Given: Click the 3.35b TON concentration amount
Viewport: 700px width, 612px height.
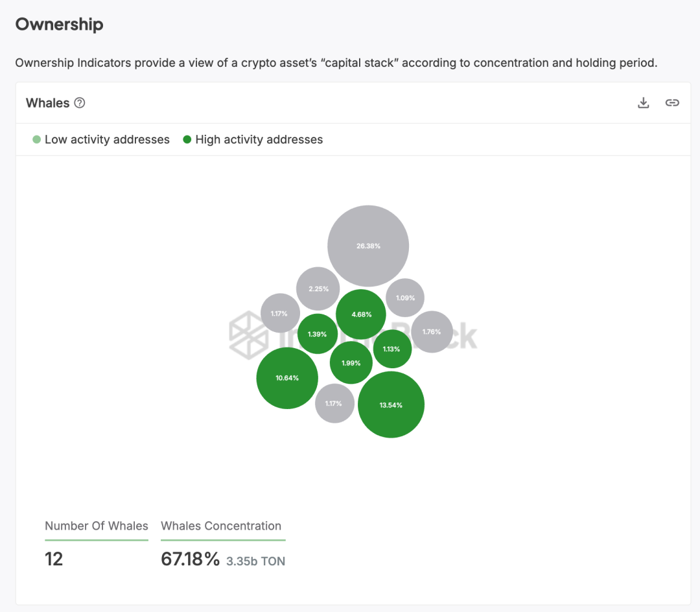Looking at the screenshot, I should [x=255, y=561].
